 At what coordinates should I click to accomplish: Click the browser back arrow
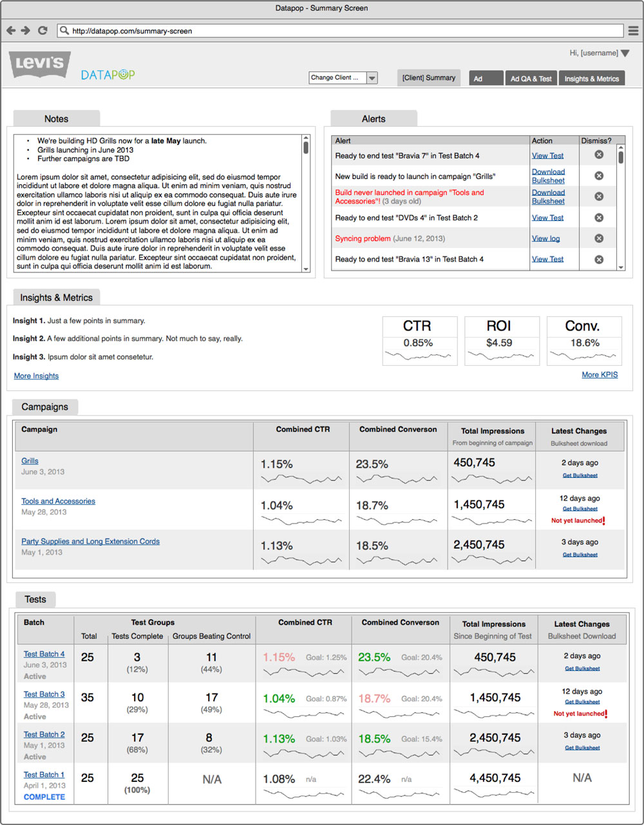11,30
